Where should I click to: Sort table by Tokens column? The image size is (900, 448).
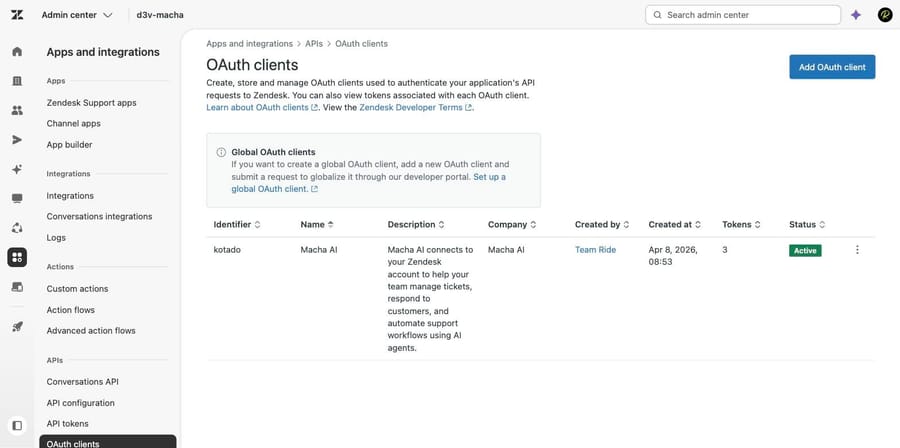(742, 224)
